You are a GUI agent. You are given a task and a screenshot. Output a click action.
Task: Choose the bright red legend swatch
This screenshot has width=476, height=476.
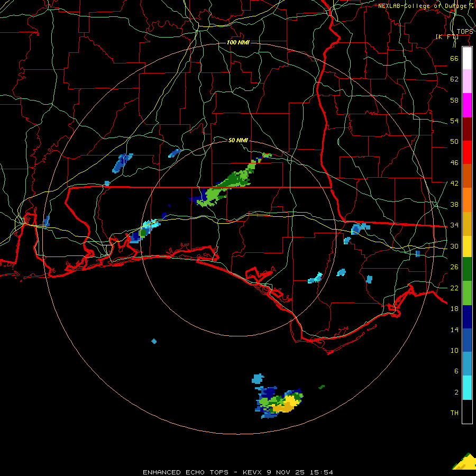tap(467, 152)
